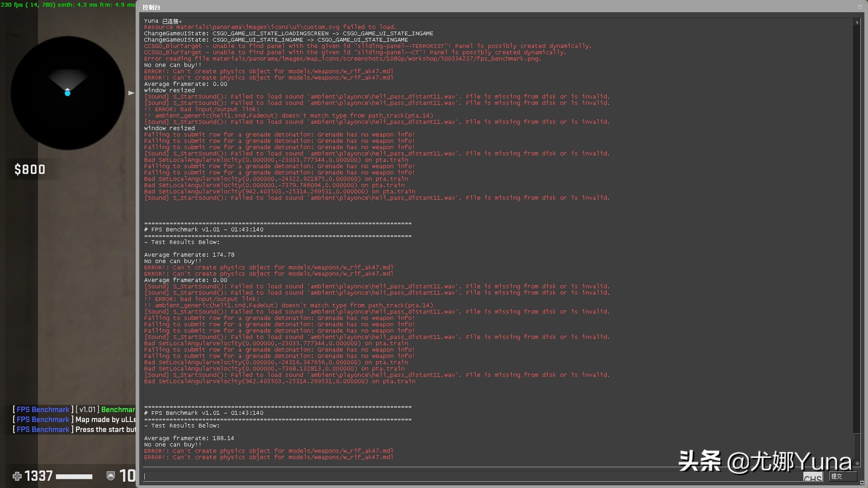Click the green fps counter readout

(x=68, y=5)
